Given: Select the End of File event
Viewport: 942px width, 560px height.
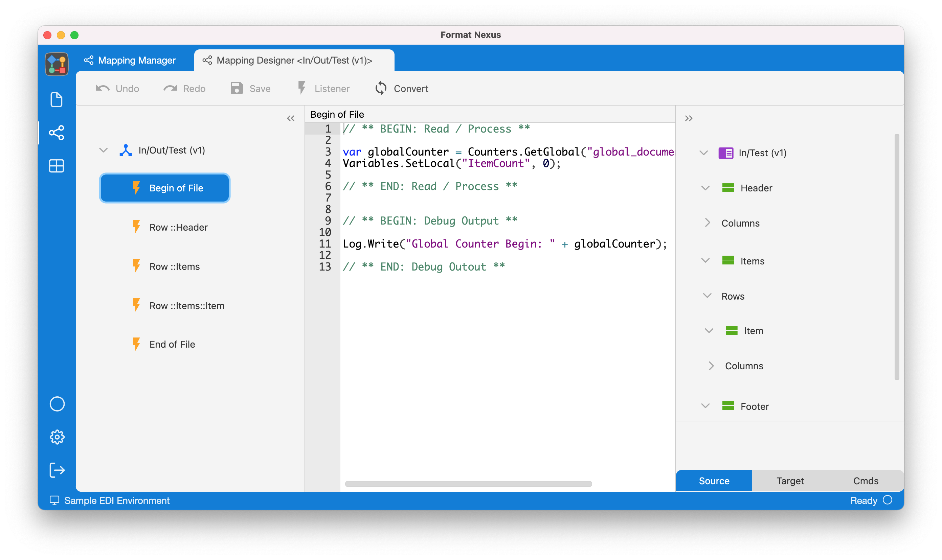Looking at the screenshot, I should tap(172, 344).
